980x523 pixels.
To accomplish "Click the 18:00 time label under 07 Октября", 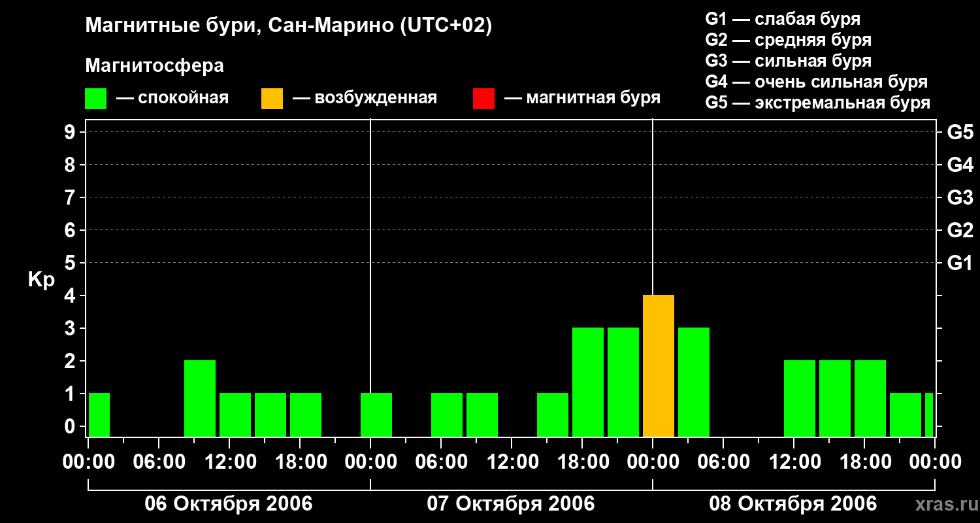I will point(582,462).
